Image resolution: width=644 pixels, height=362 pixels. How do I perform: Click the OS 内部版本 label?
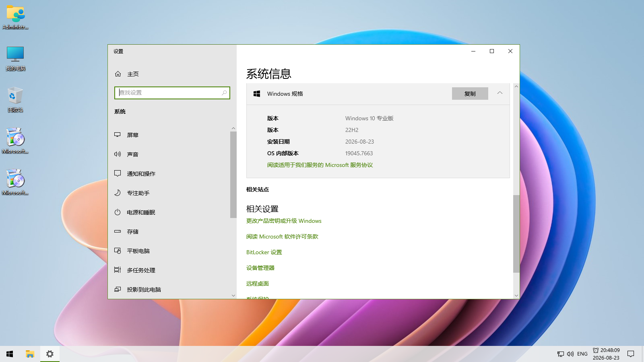point(283,153)
